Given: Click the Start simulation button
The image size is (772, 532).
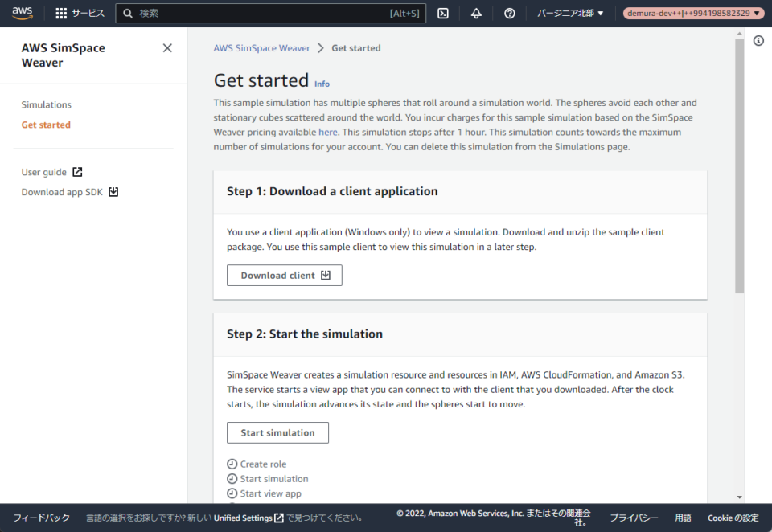Looking at the screenshot, I should [277, 432].
